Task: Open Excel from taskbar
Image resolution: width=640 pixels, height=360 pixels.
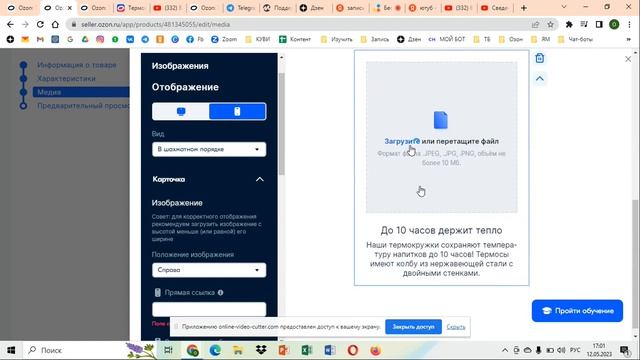Action: (307, 350)
